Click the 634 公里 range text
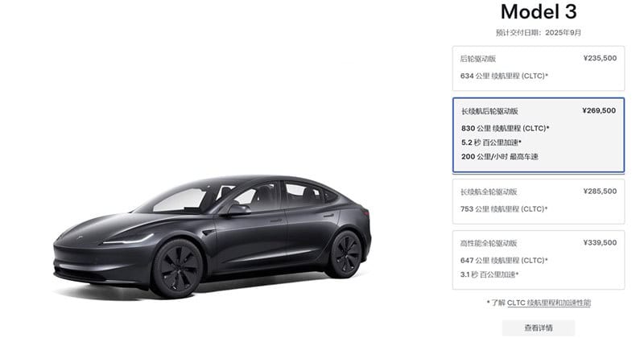Image resolution: width=644 pixels, height=338 pixels. tap(504, 76)
